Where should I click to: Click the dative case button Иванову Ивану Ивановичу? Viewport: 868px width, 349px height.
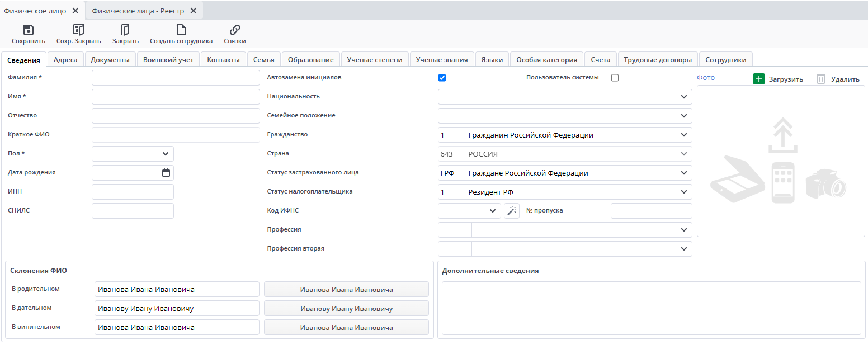(x=346, y=308)
